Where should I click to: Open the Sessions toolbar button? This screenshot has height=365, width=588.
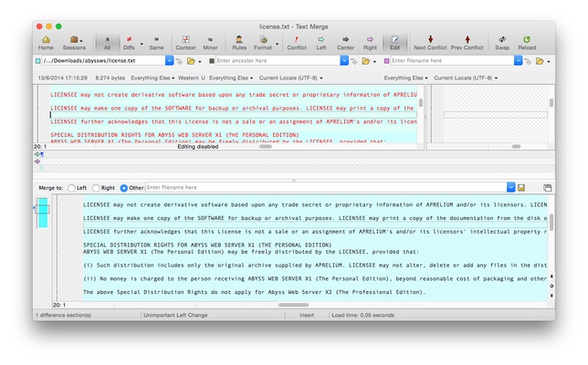(74, 43)
